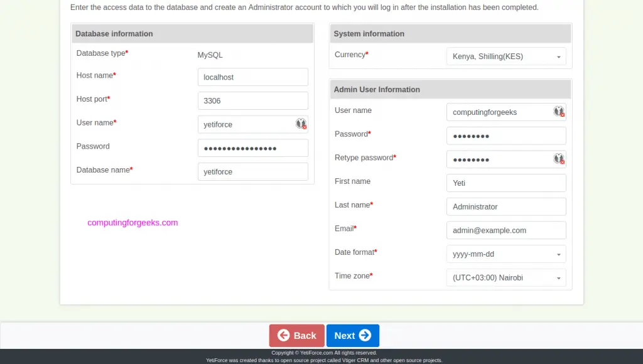Click the MySQL database type value
The height and width of the screenshot is (364, 643).
(210, 55)
